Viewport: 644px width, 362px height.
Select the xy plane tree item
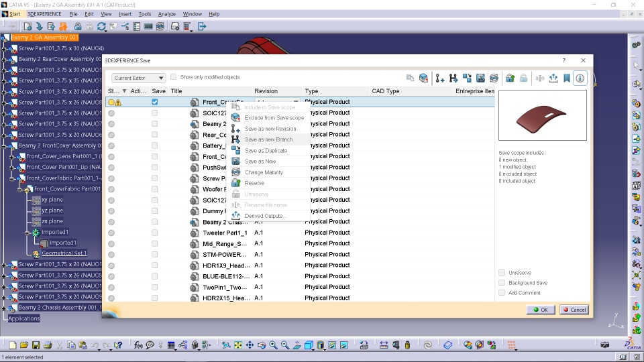point(52,200)
